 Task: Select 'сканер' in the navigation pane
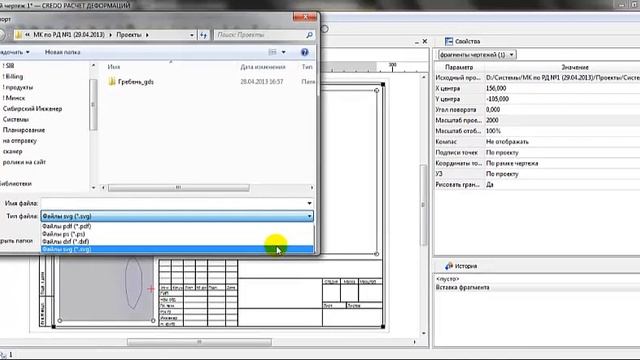pos(13,151)
